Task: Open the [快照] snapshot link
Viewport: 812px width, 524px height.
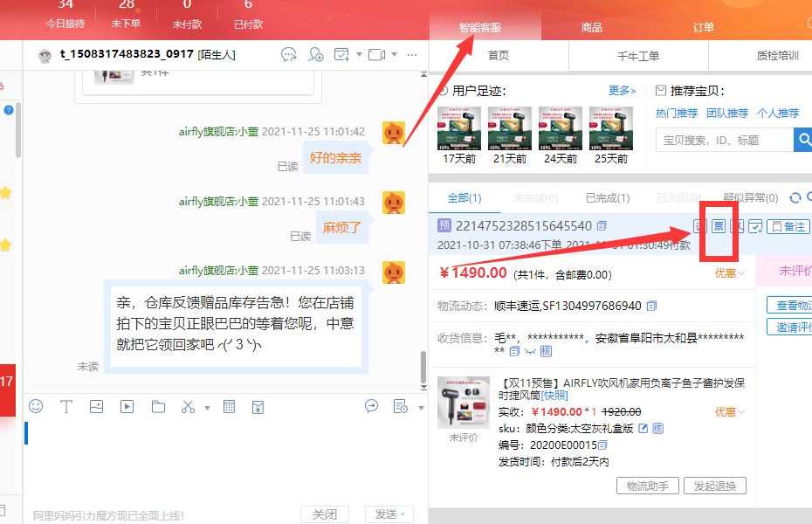Action: pos(554,396)
